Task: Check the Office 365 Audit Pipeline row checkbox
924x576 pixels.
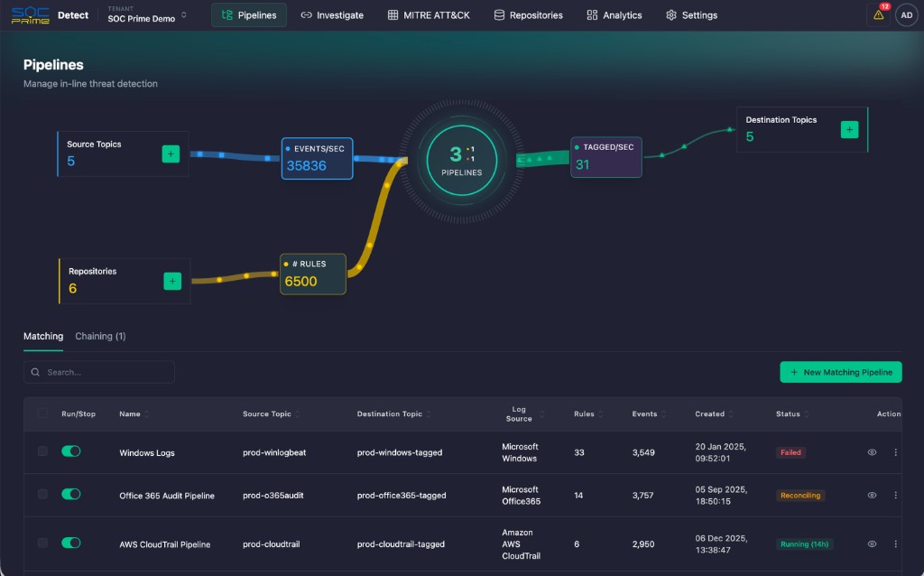Action: point(42,494)
